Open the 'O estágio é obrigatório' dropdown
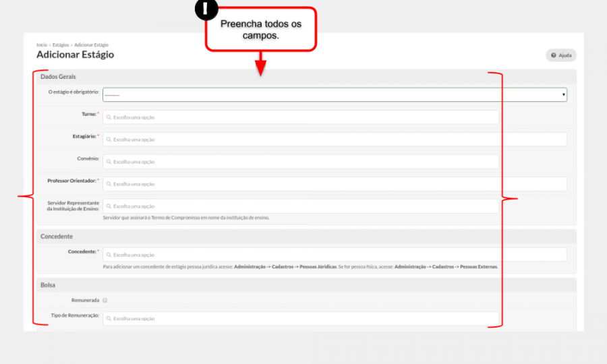The height and width of the screenshot is (364, 607). pyautogui.click(x=335, y=95)
